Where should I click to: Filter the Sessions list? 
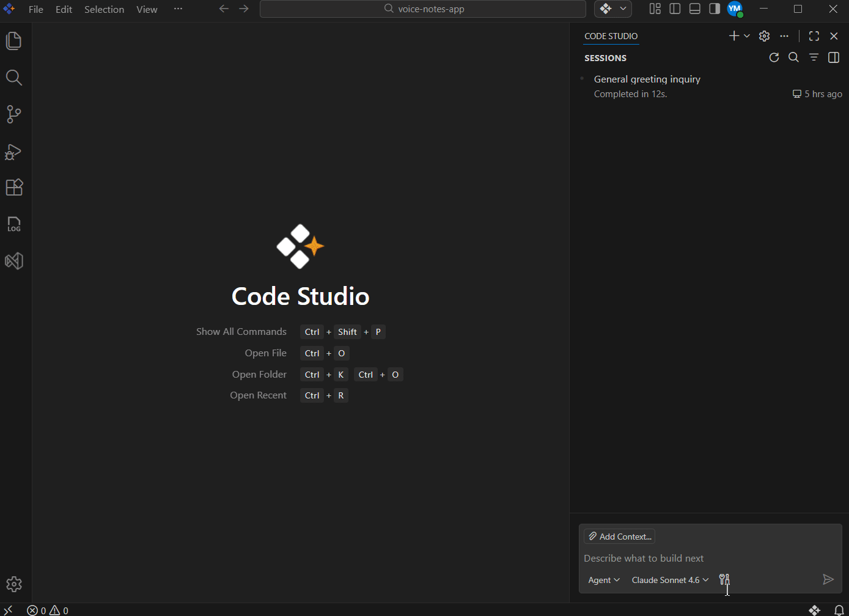pyautogui.click(x=814, y=57)
